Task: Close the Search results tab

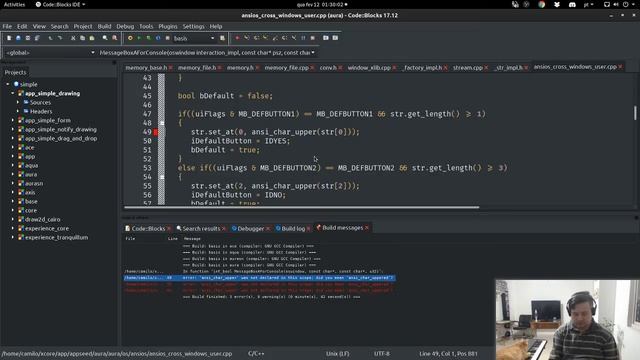Action: (224, 229)
